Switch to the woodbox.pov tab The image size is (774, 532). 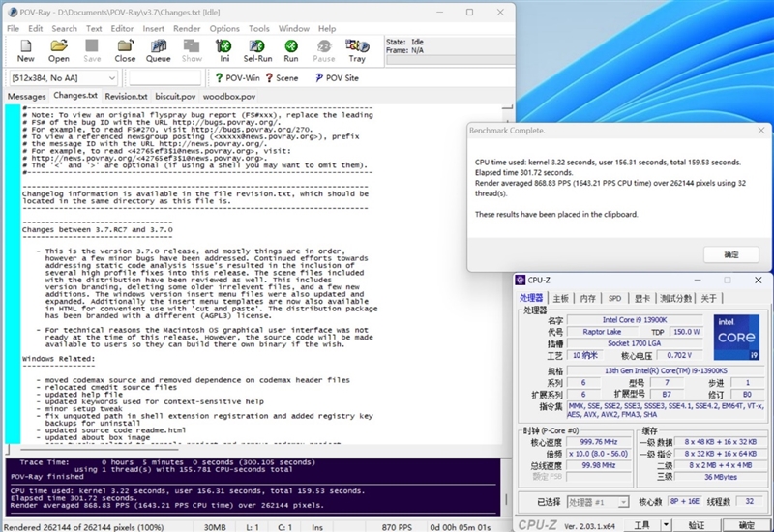pos(229,96)
